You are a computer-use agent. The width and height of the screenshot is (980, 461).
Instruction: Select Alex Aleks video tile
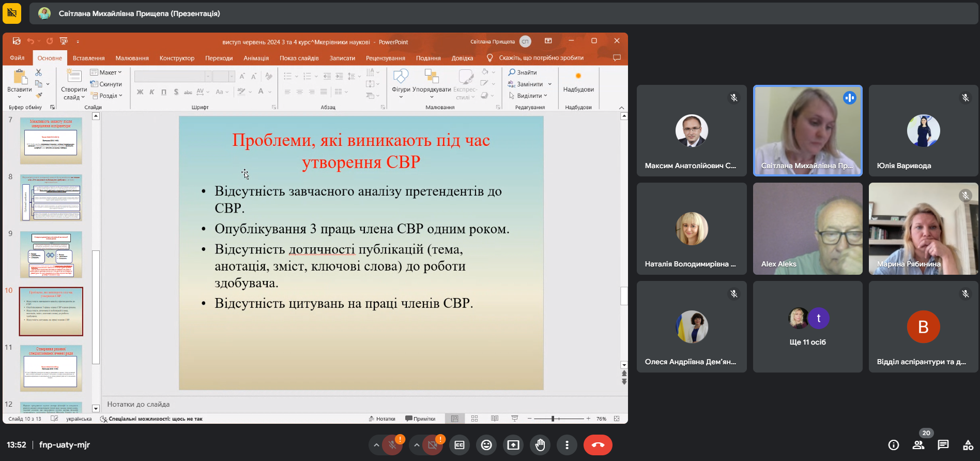pos(808,229)
